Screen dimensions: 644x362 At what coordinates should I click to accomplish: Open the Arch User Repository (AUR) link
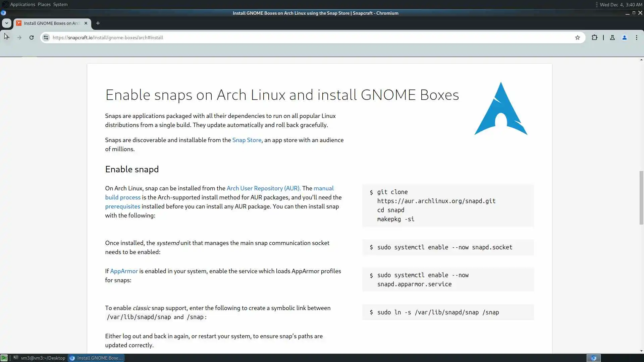point(263,188)
